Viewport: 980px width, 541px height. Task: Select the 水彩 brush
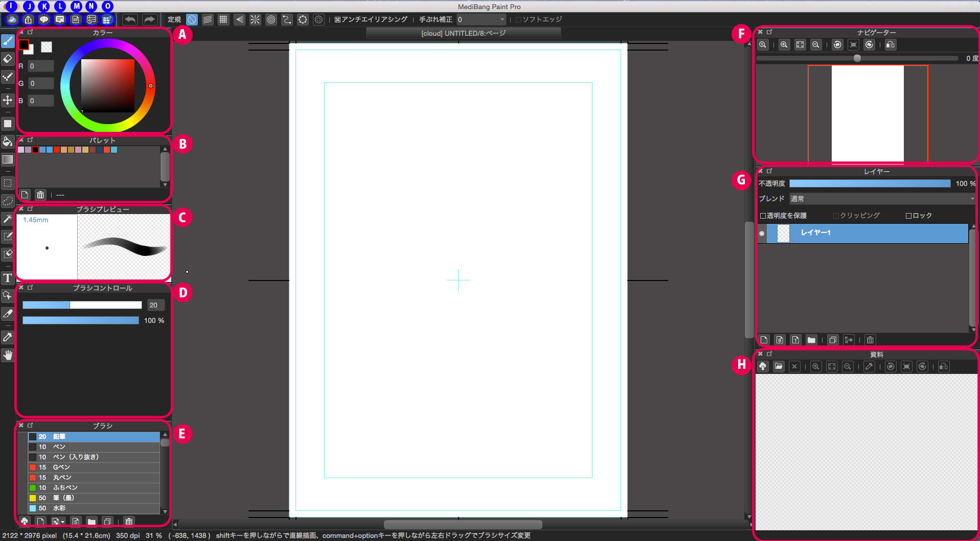click(x=94, y=508)
